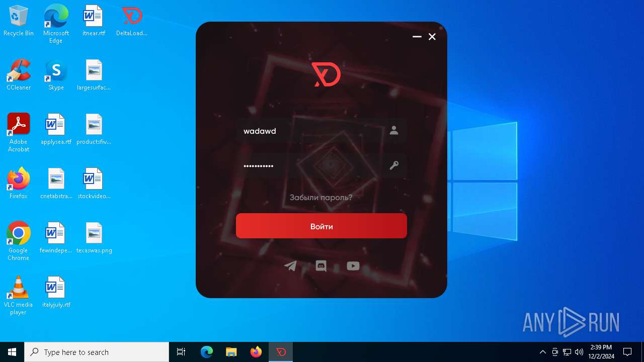Click the DeltaLoader logo in login window
644x362 pixels.
tap(326, 74)
